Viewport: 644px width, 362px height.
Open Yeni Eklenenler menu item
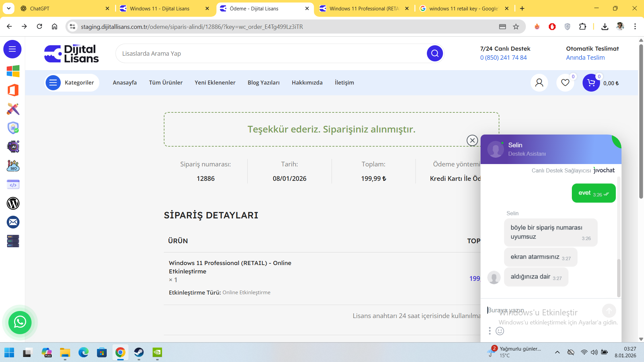(215, 83)
